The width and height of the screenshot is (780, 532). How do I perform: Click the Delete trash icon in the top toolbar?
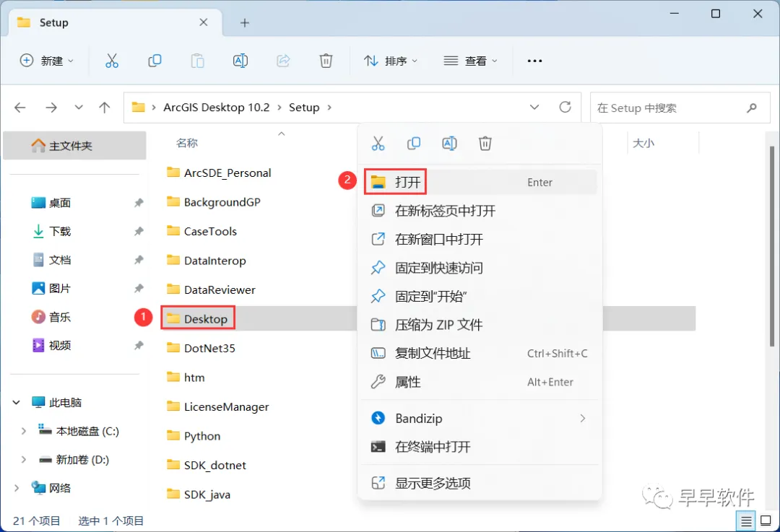coord(326,61)
